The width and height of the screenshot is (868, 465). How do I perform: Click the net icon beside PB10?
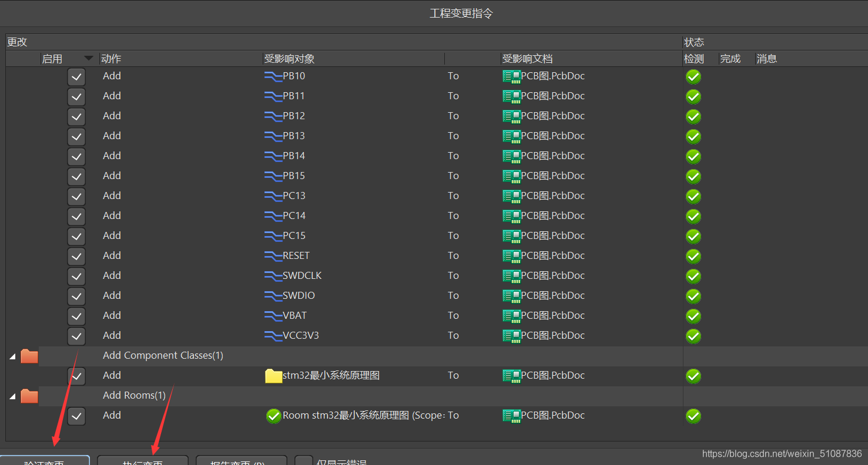tap(273, 76)
